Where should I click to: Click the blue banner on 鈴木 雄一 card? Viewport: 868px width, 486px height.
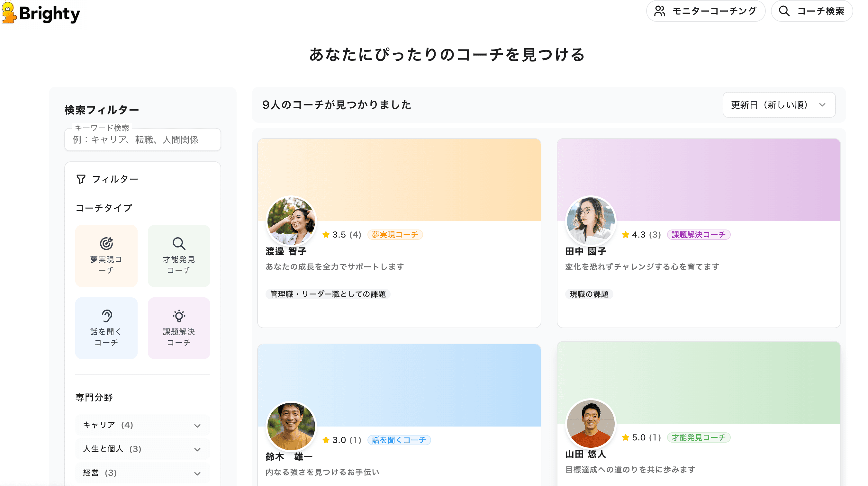(x=399, y=385)
